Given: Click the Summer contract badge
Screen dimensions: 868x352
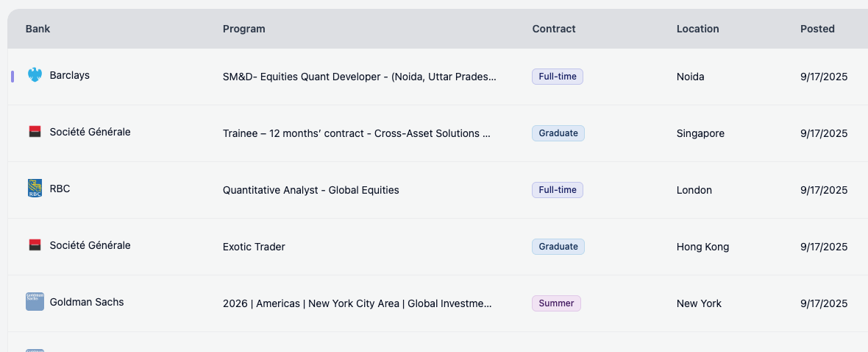Looking at the screenshot, I should click(x=556, y=303).
